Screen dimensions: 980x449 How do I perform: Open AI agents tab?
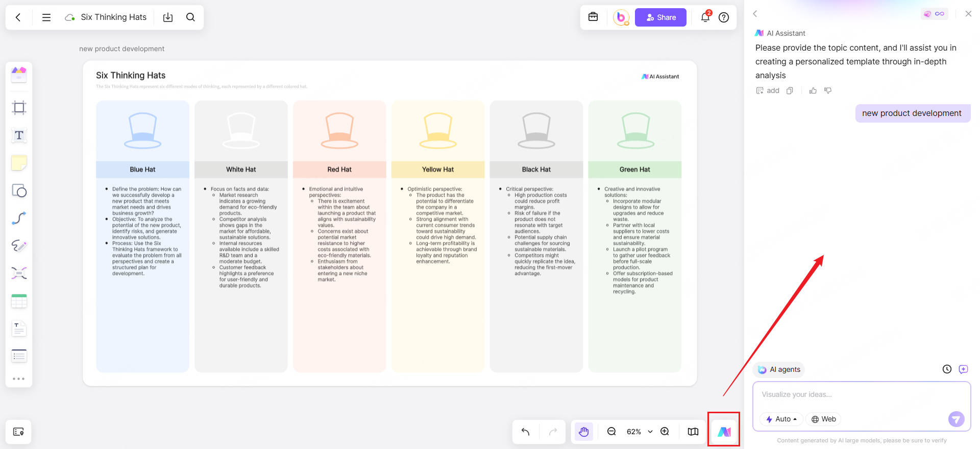[x=779, y=369]
